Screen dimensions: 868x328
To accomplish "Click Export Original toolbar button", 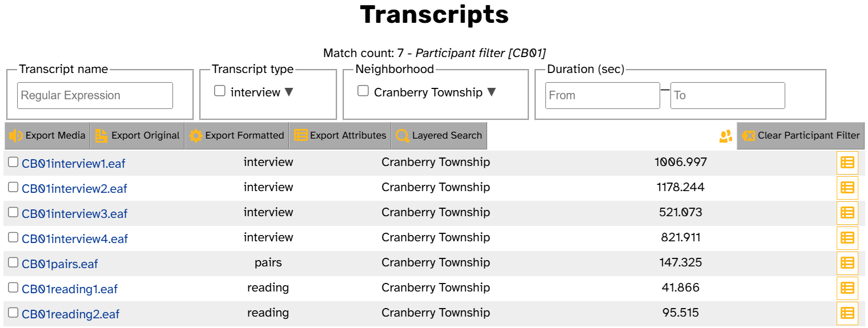I will click(x=138, y=136).
